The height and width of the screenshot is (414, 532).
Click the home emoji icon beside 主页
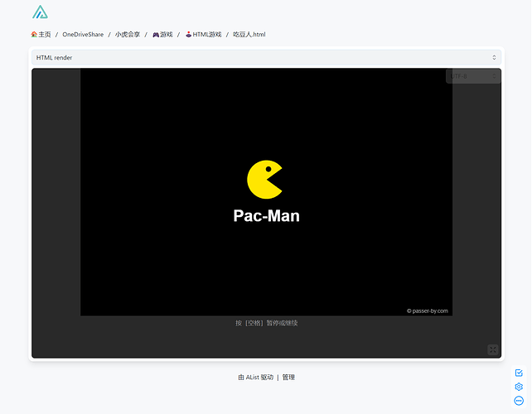click(34, 34)
